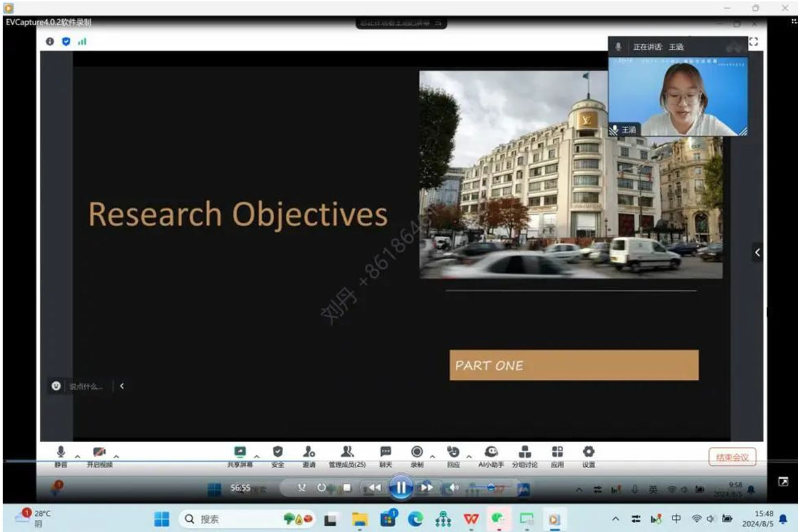Expand the arrow next to 静音
The height and width of the screenshot is (532, 798).
point(77,456)
